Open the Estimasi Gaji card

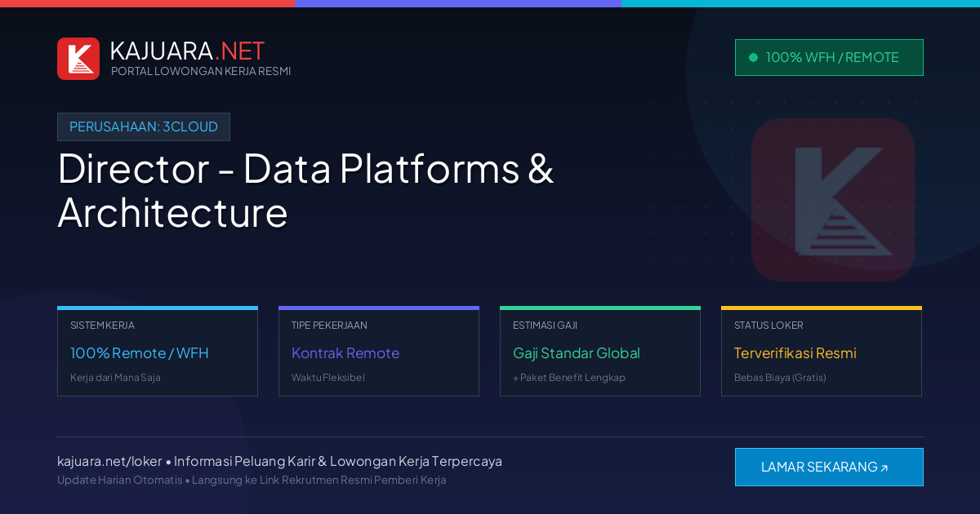coord(600,352)
